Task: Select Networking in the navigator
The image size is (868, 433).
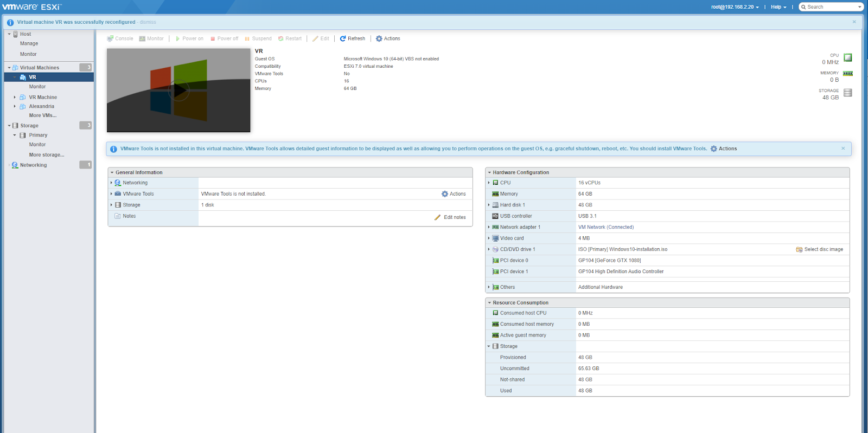Action: point(33,165)
